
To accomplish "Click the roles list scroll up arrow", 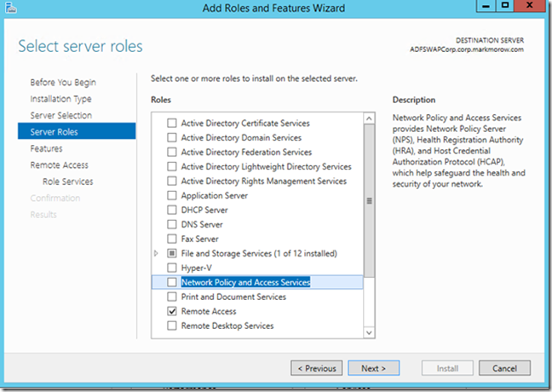I will [369, 118].
